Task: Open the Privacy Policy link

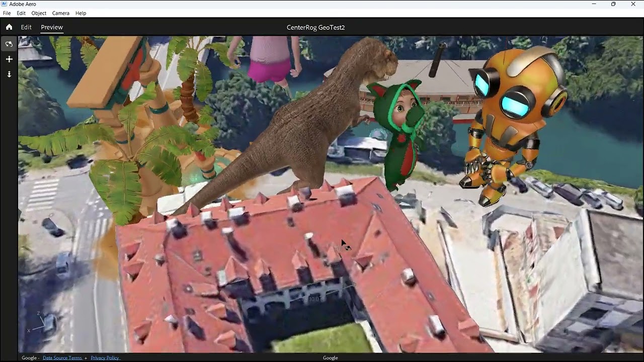Action: pyautogui.click(x=105, y=358)
